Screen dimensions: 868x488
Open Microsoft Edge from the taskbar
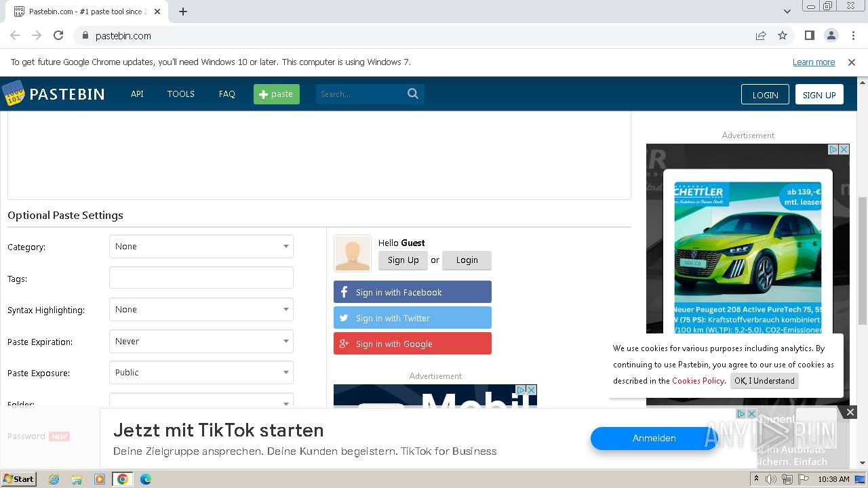(146, 479)
